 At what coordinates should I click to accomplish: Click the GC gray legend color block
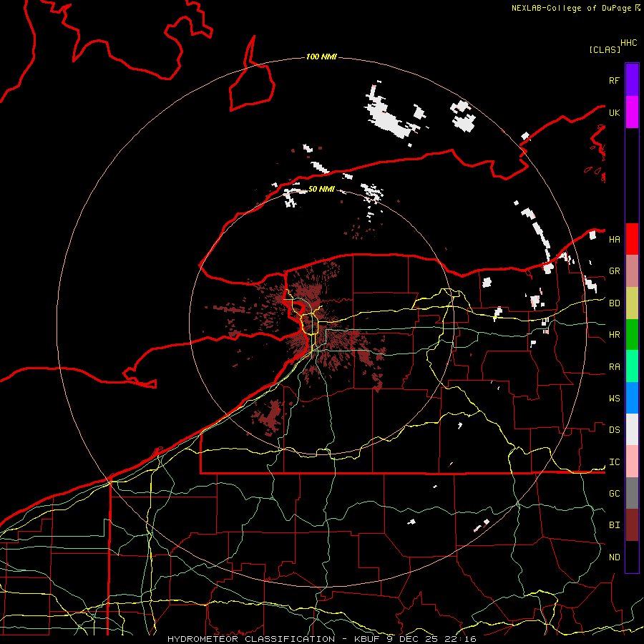632,493
